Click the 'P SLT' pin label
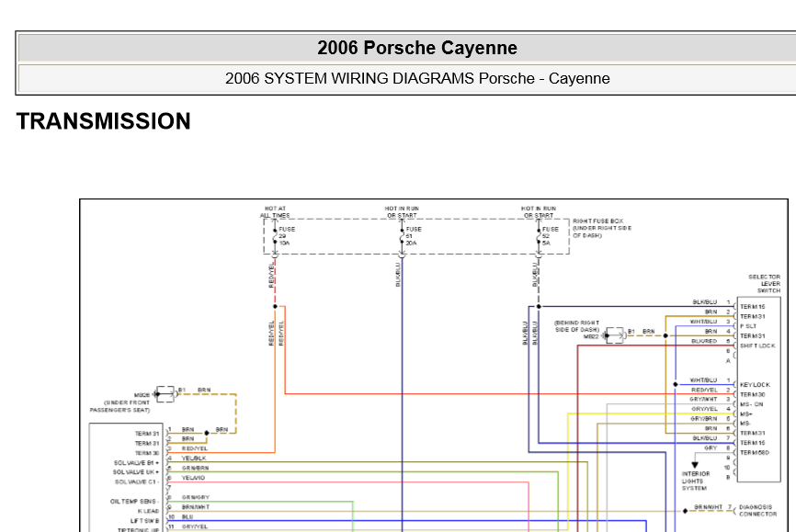This screenshot has height=532, width=796. [748, 326]
